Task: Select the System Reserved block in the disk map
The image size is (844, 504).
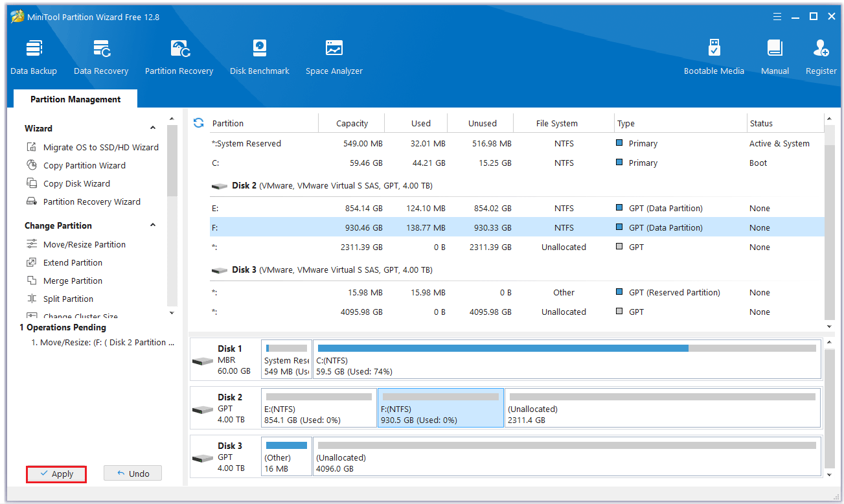Action: (286, 360)
